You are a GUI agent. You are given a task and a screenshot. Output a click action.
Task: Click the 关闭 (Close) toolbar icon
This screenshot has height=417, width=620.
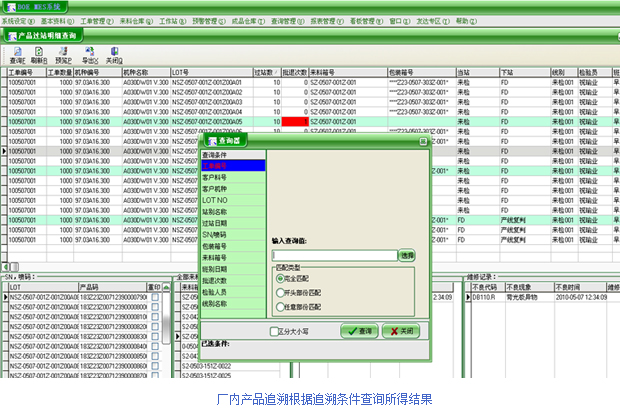click(x=114, y=55)
